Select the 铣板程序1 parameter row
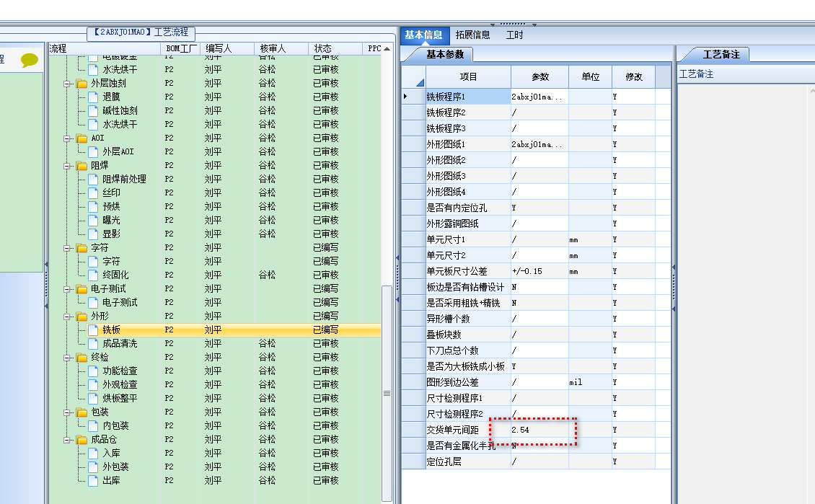Image resolution: width=815 pixels, height=504 pixels. [536, 97]
